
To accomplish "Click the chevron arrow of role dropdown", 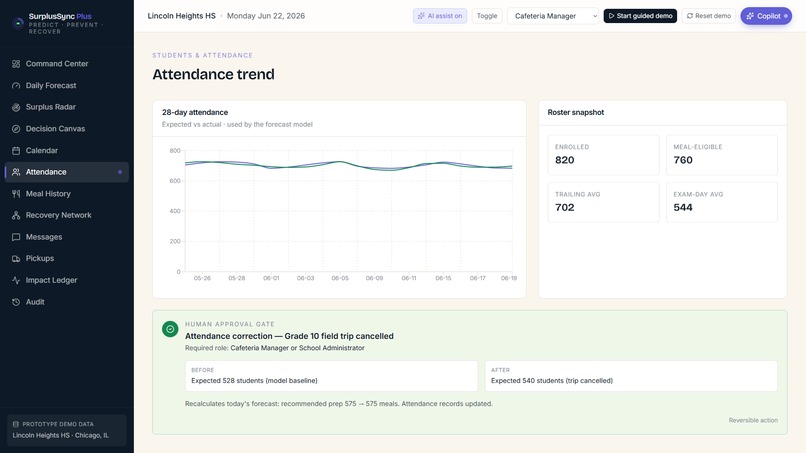I will [x=595, y=16].
